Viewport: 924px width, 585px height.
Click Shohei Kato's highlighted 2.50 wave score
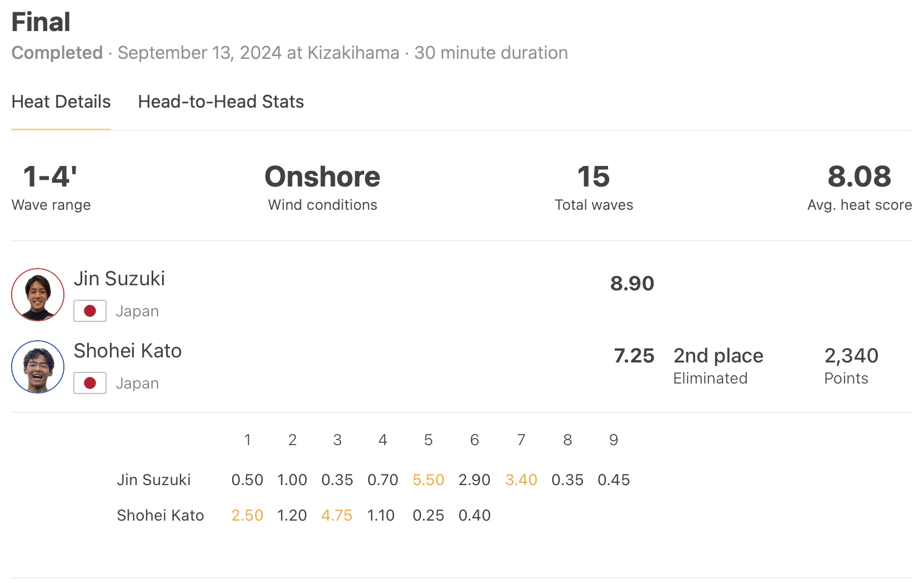(247, 515)
